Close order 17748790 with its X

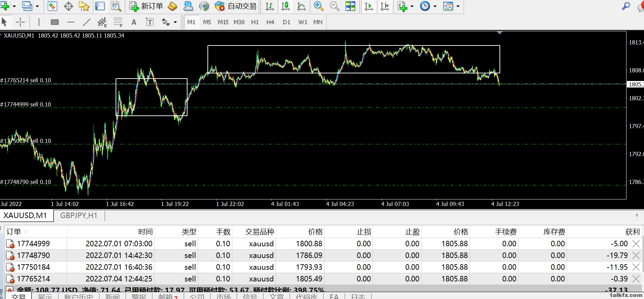636,256
